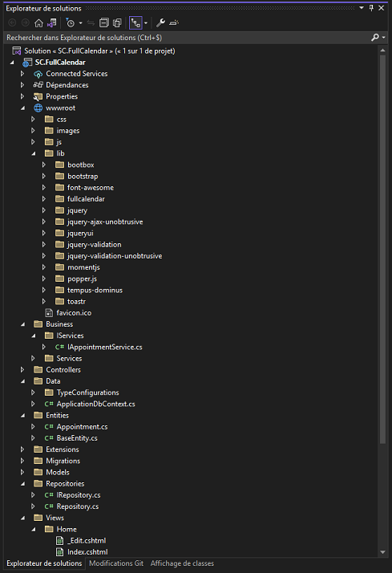Switch to the Modifications Git tab

click(116, 563)
